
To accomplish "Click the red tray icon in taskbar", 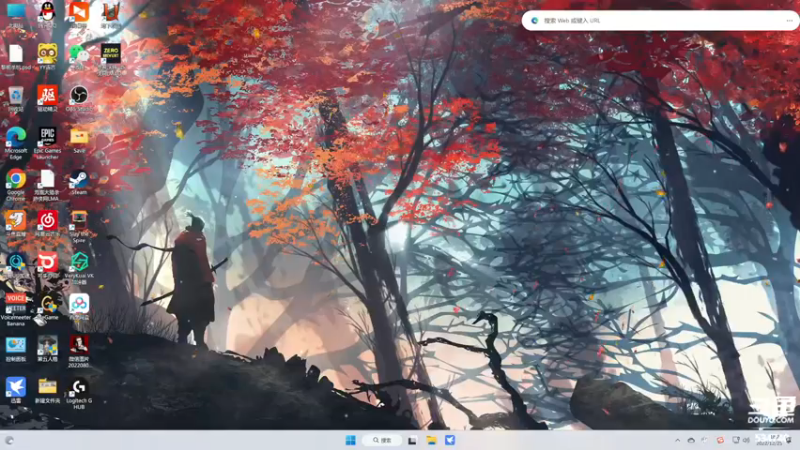I will tap(720, 440).
